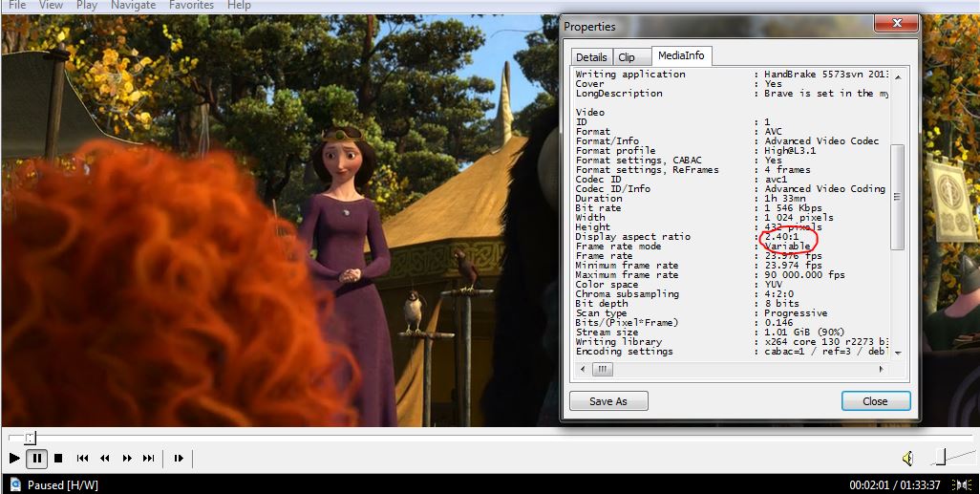Click the video playback area
This screenshot has height=494, width=980.
click(x=281, y=219)
